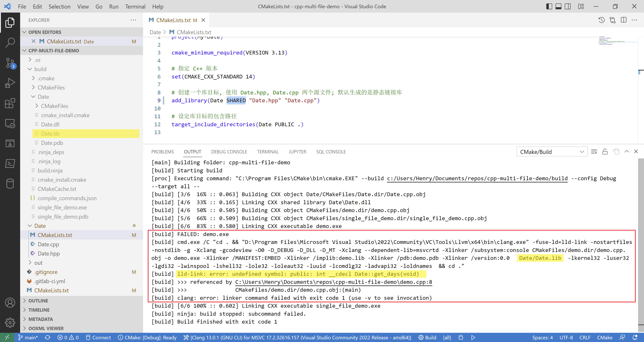Image resolution: width=644 pixels, height=342 pixels.
Task: Open the Accounts menu icon
Action: (x=10, y=302)
